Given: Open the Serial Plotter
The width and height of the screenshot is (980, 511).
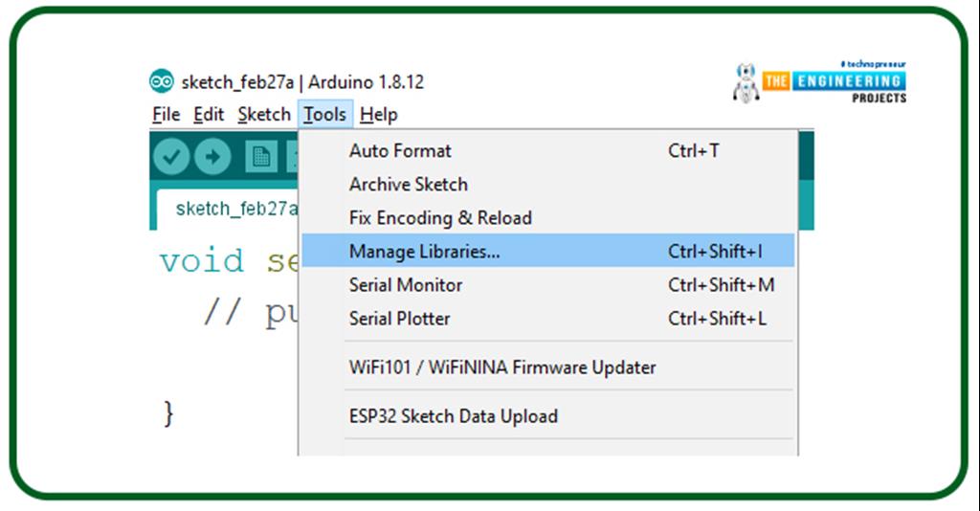Looking at the screenshot, I should [548, 318].
